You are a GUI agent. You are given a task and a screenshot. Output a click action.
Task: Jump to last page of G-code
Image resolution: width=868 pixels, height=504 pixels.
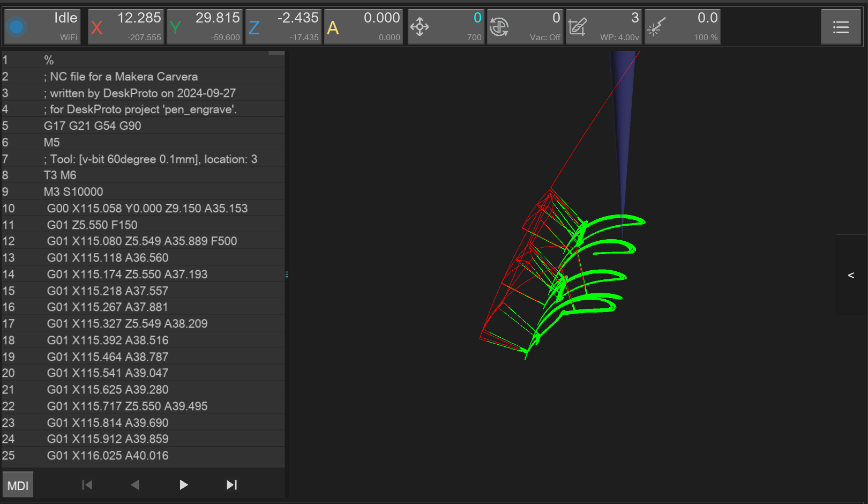point(231,485)
